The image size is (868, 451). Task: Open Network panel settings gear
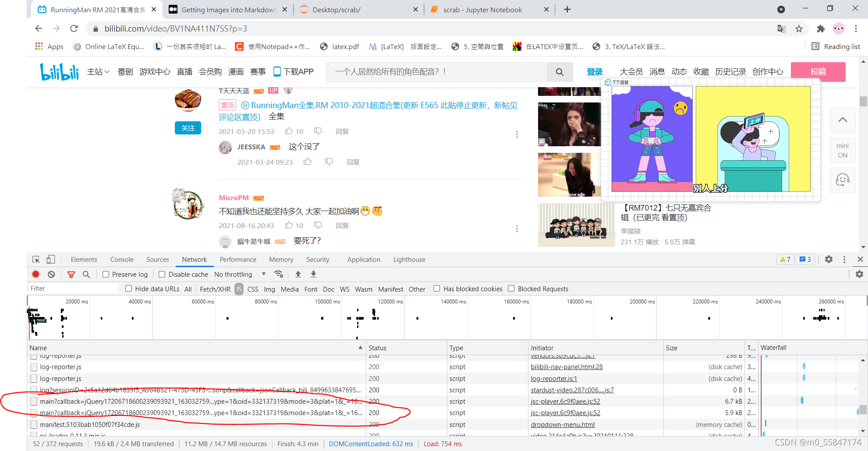pos(859,274)
